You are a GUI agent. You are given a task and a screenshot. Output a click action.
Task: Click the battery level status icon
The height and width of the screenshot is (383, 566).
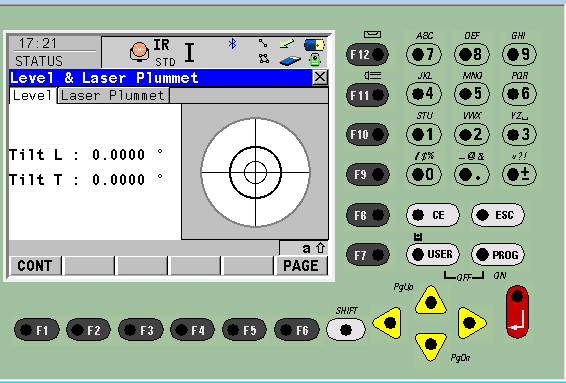[x=314, y=45]
